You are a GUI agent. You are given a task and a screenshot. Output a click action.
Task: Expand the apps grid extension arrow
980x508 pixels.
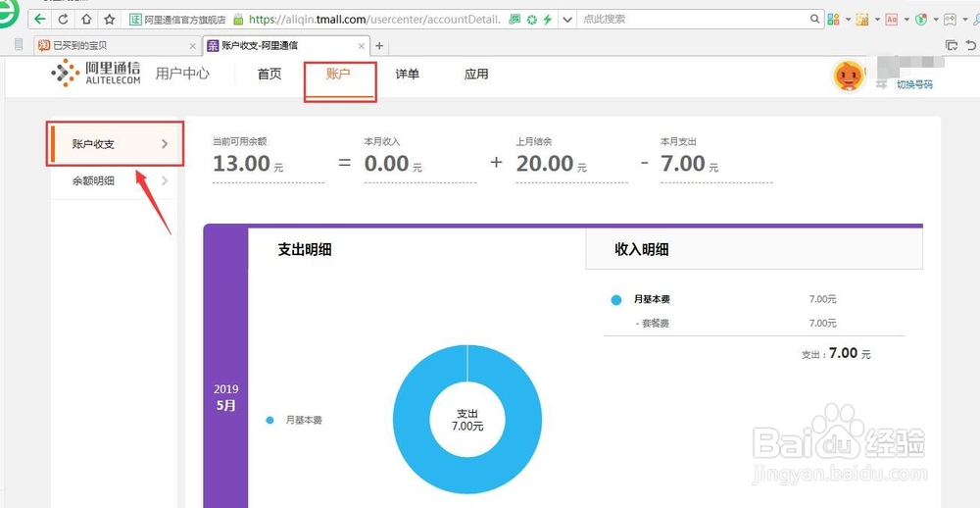[x=848, y=20]
